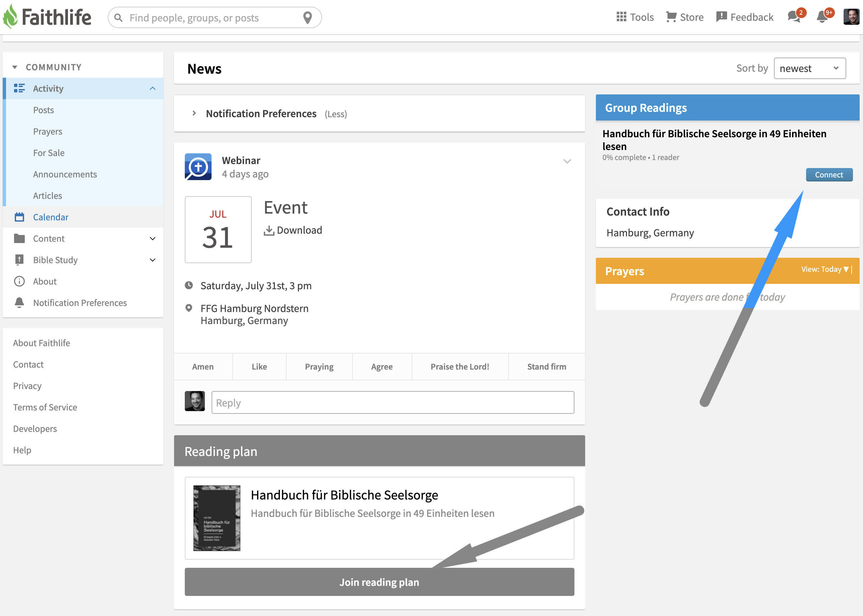Click the location marker by FFG Hamburg Nordstern
This screenshot has height=616, width=863.
(189, 308)
